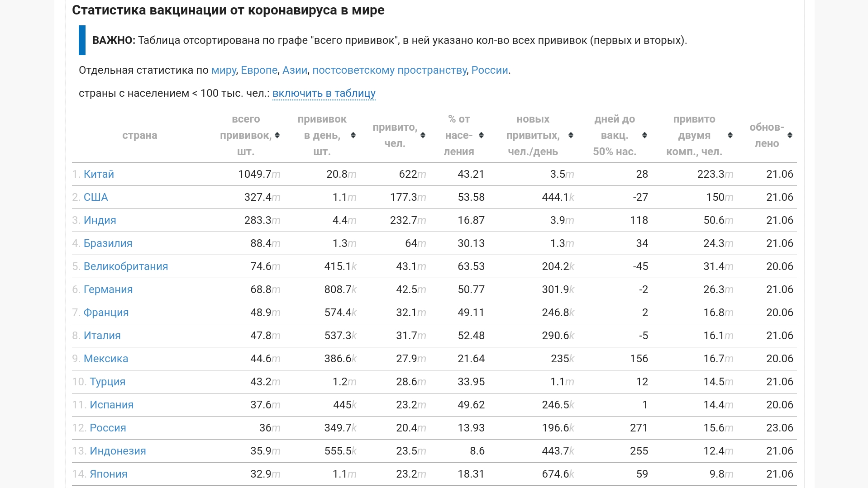
Task: Sort by percent of population arrows
Action: 481,135
